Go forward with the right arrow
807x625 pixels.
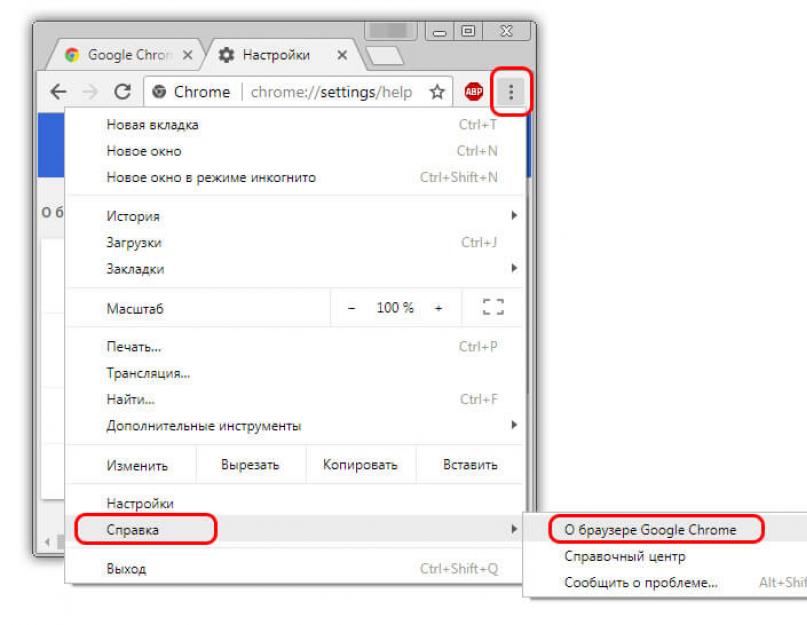click(x=91, y=92)
